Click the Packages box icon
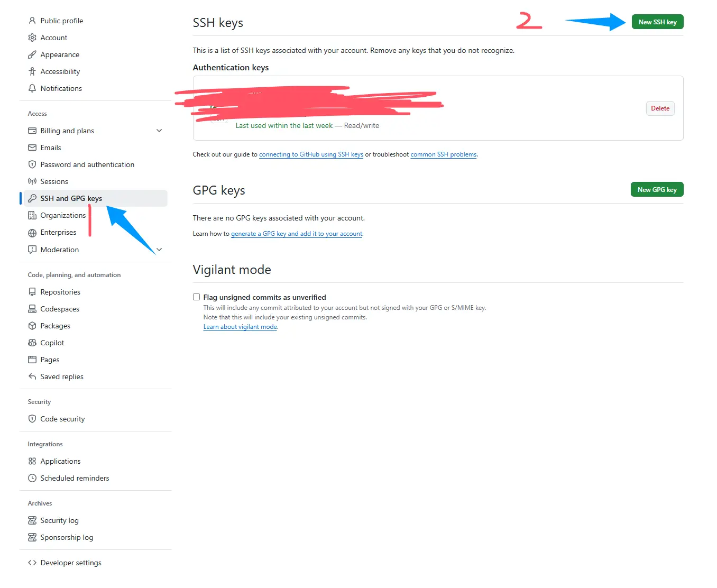The image size is (717, 588). pyautogui.click(x=32, y=326)
